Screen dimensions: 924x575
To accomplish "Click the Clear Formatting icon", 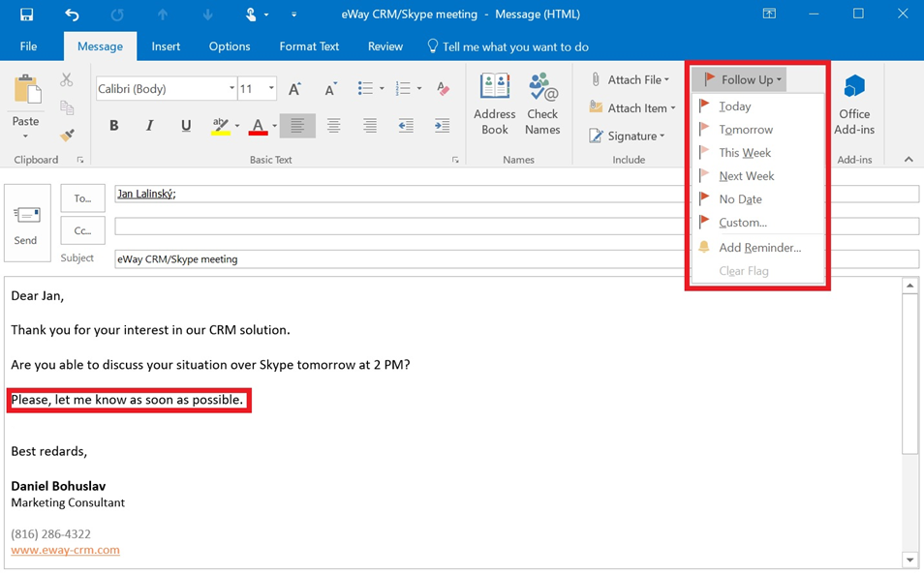I will pos(443,89).
